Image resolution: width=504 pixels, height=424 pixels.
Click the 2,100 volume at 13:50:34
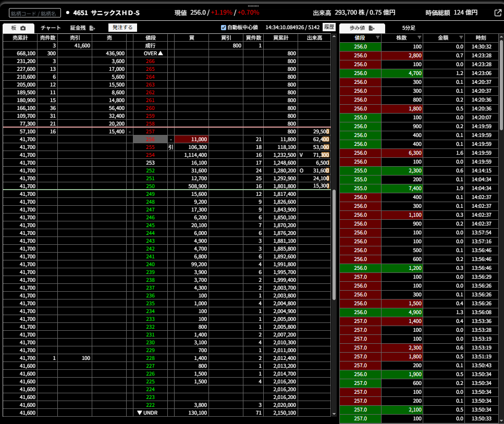click(x=402, y=409)
